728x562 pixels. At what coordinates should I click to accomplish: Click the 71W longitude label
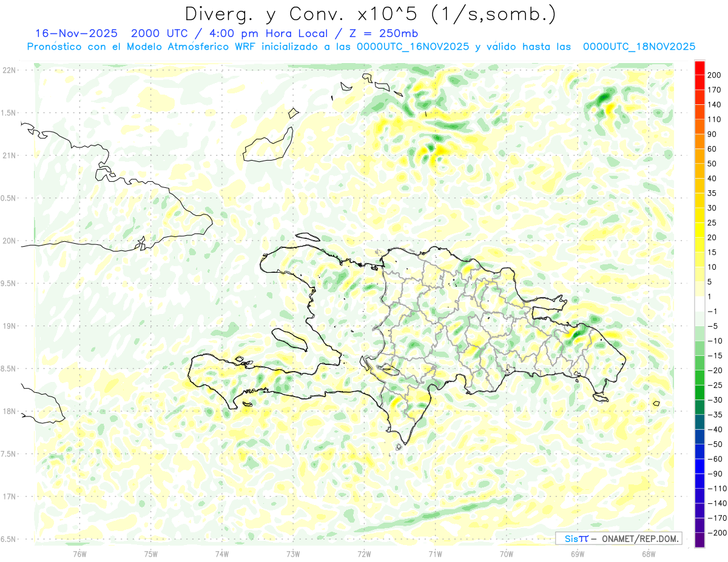(x=435, y=554)
